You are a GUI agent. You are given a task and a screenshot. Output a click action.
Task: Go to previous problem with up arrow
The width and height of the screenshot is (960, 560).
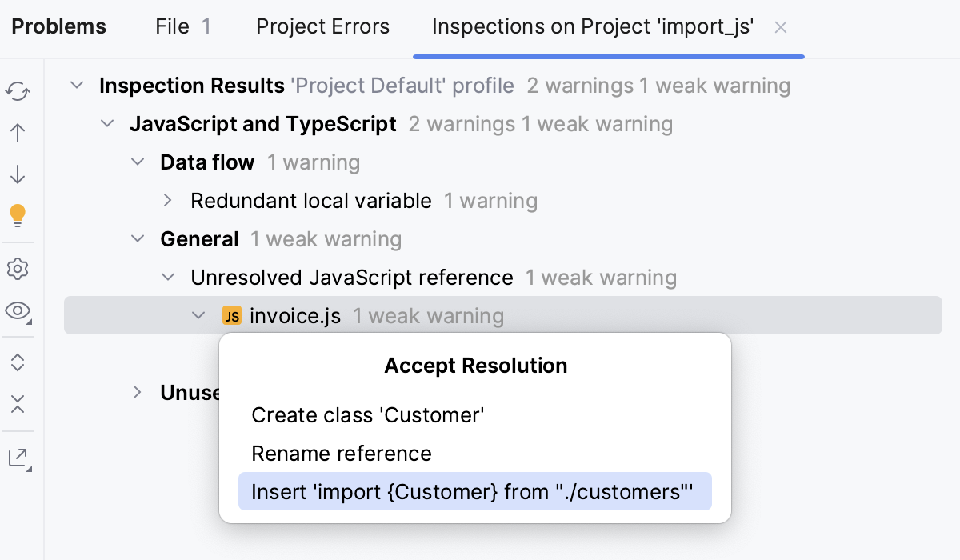[x=18, y=133]
